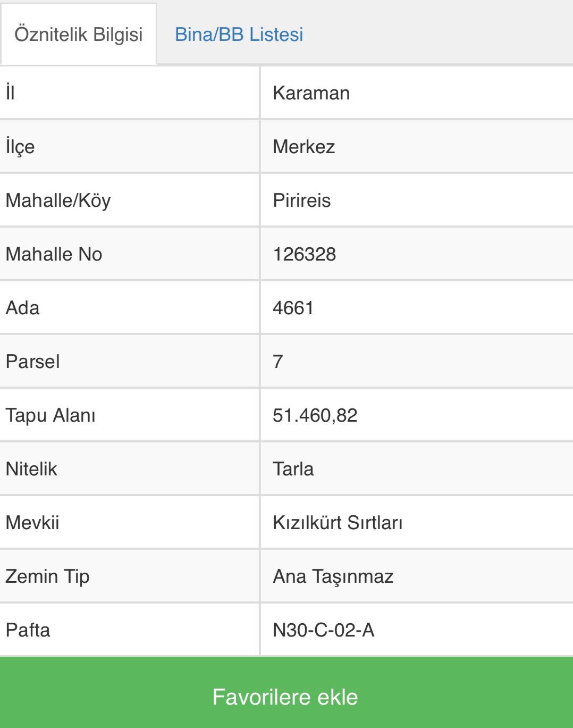Viewport: 573px width, 728px height.
Task: Click the İlçe row label
Action: 20,147
